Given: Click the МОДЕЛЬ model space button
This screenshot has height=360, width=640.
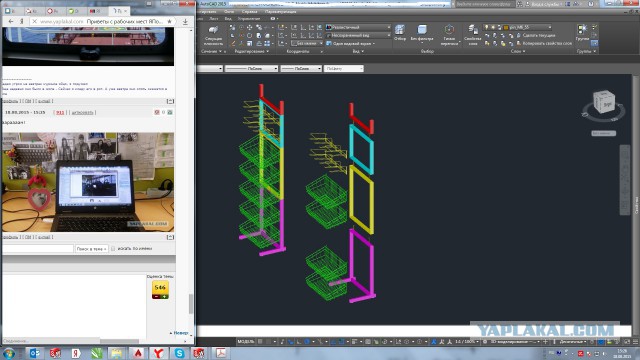Looking at the screenshot, I should (x=246, y=342).
